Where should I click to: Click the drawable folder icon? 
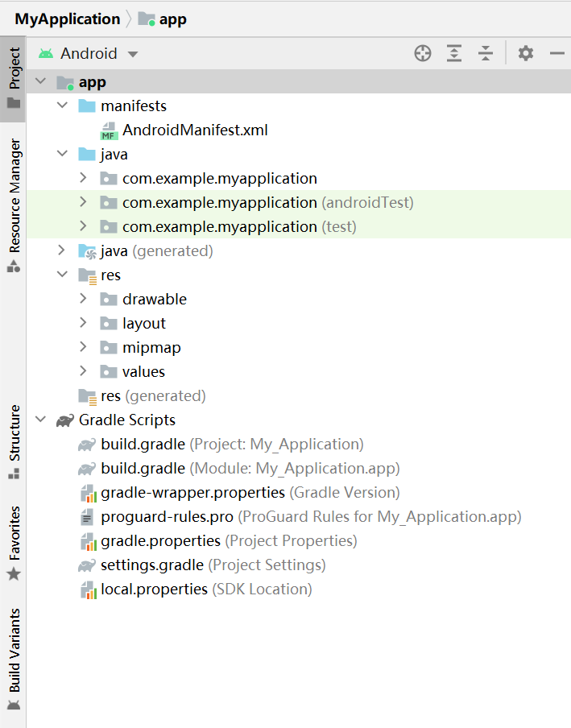tap(109, 299)
